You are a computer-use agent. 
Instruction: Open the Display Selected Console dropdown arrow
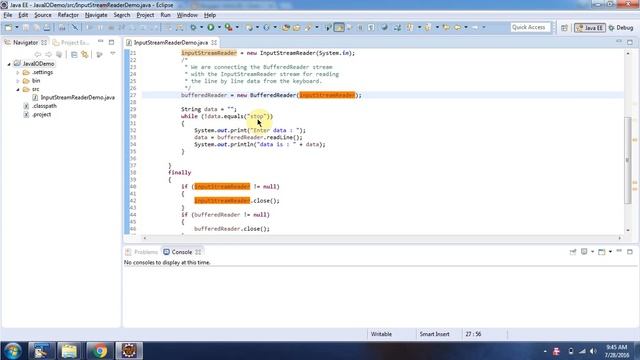pos(592,252)
